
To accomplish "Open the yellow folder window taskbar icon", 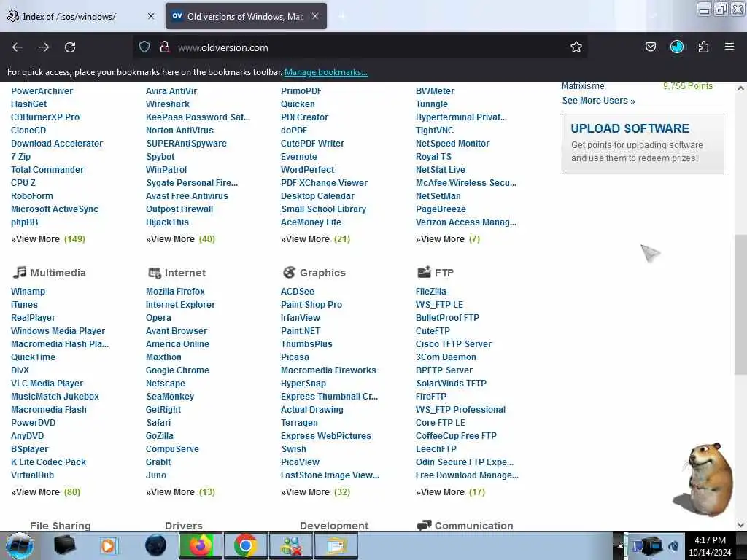I will pyautogui.click(x=336, y=545).
